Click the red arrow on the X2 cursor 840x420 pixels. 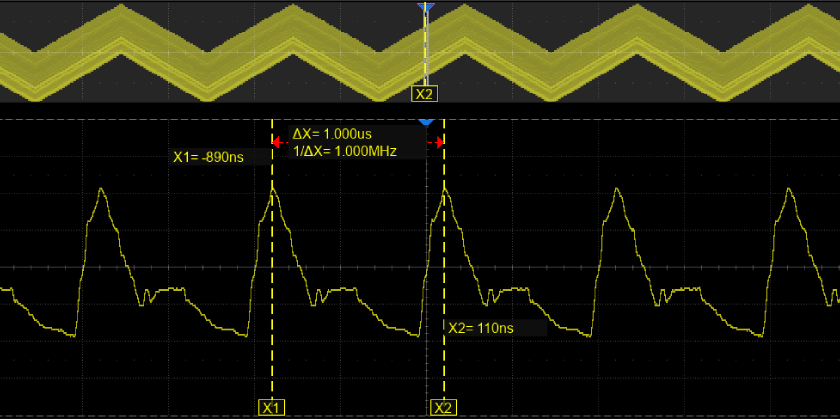(x=435, y=143)
